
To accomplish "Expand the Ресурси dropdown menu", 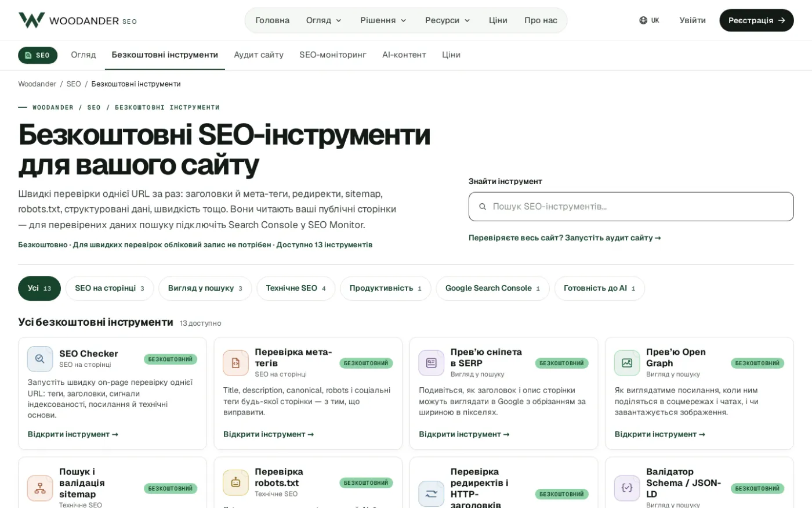I will click(447, 20).
